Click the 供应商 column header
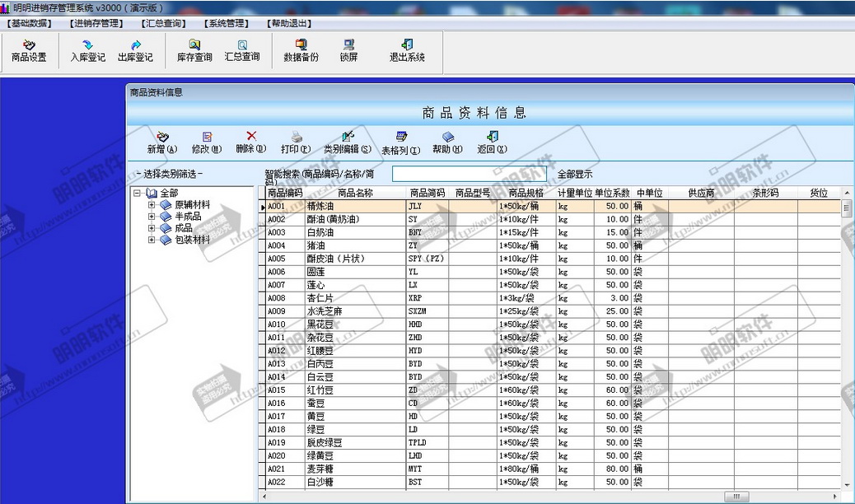This screenshot has width=855, height=504. pos(701,193)
